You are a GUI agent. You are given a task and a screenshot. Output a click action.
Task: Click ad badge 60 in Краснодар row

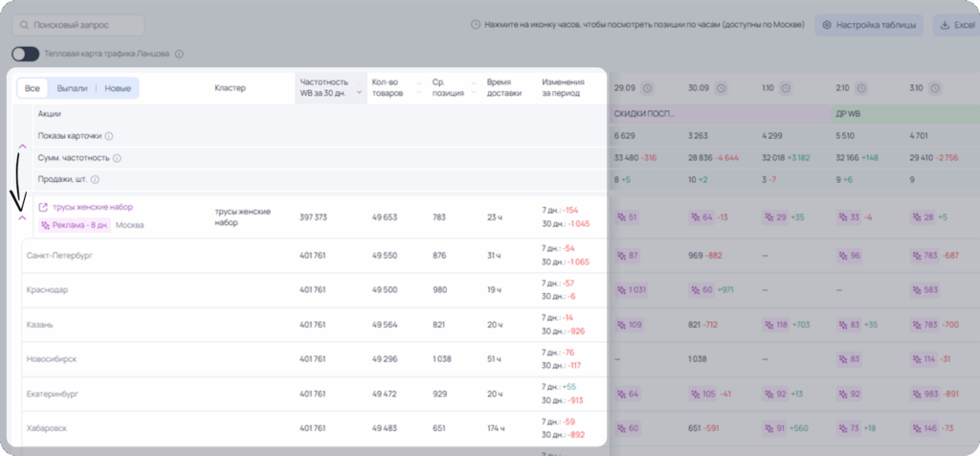click(x=702, y=290)
